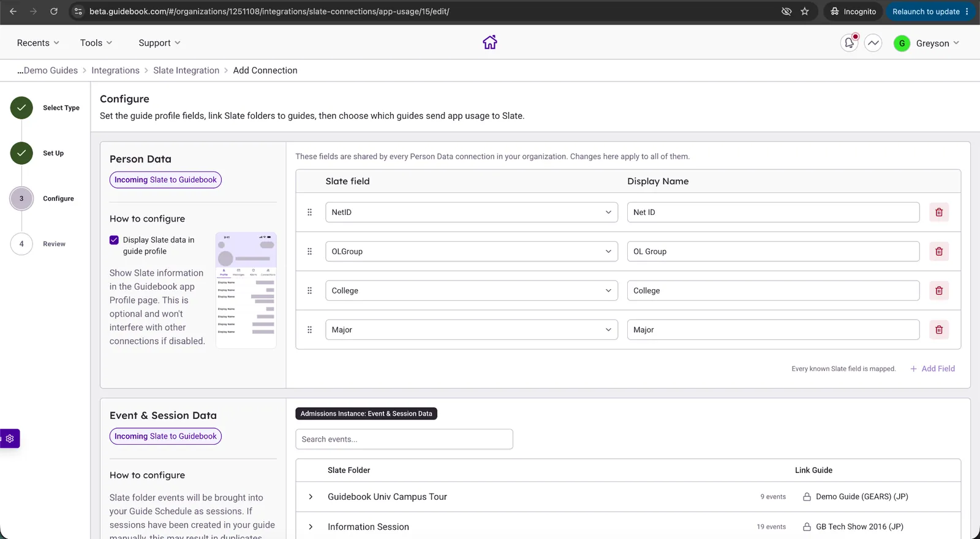Image resolution: width=980 pixels, height=539 pixels.
Task: Click the Incoming Slate to Guidebook badge under Person Data
Action: coord(165,179)
